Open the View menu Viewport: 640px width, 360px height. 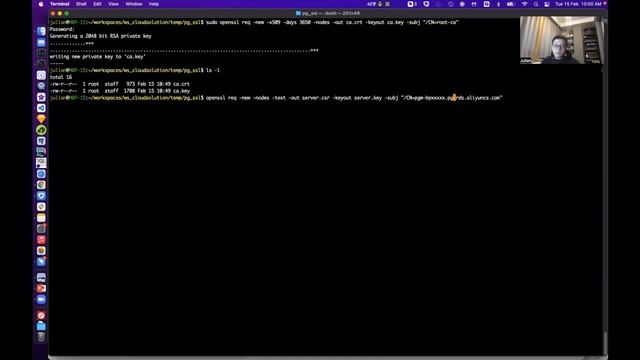113,4
